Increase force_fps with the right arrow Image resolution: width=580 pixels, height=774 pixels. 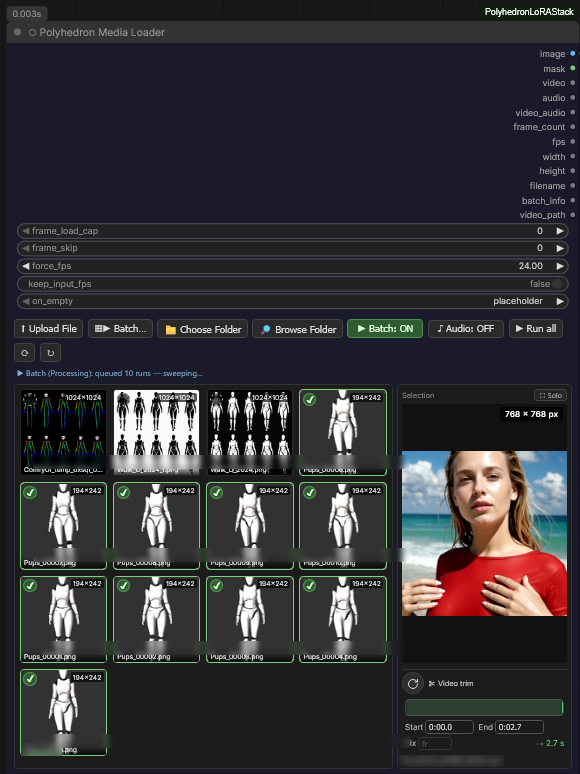pyautogui.click(x=560, y=266)
